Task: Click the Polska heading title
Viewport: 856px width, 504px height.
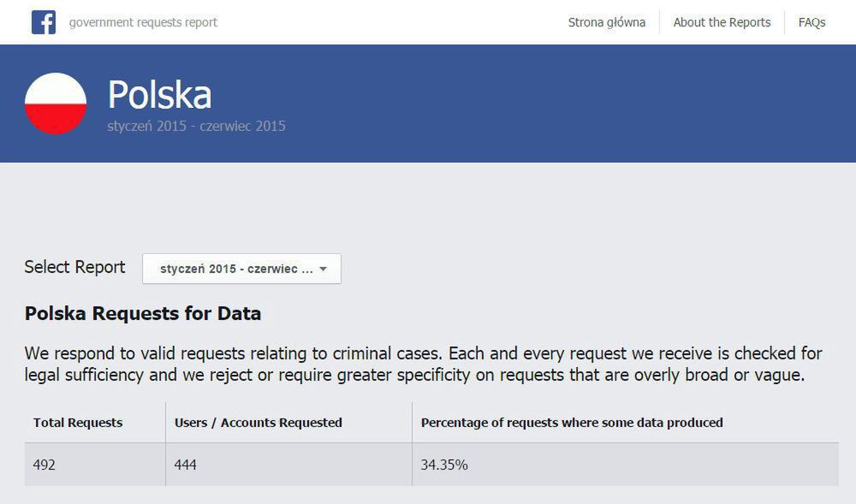Action: point(158,96)
